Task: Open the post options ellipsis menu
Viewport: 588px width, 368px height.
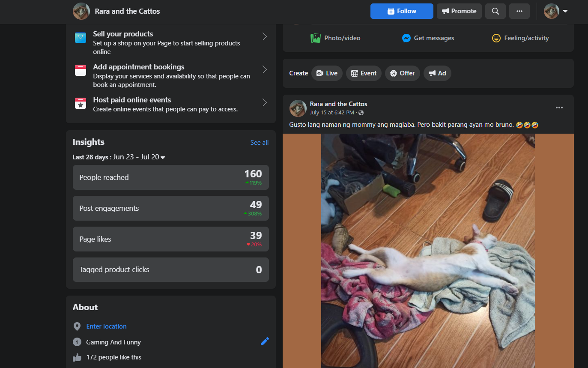Action: point(559,108)
